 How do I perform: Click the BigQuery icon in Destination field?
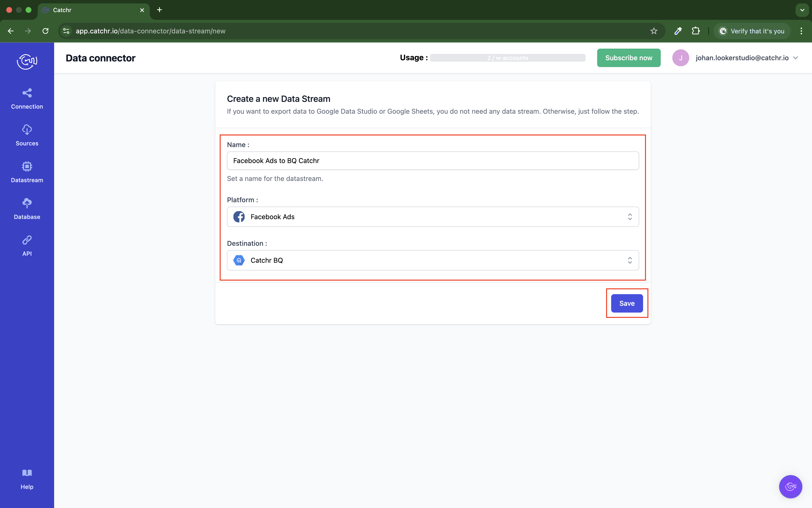pos(239,260)
